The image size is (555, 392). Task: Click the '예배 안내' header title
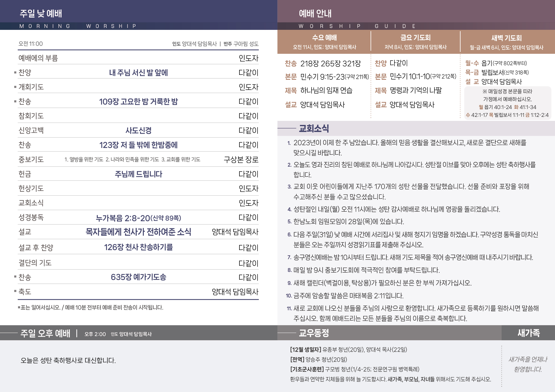(x=315, y=14)
